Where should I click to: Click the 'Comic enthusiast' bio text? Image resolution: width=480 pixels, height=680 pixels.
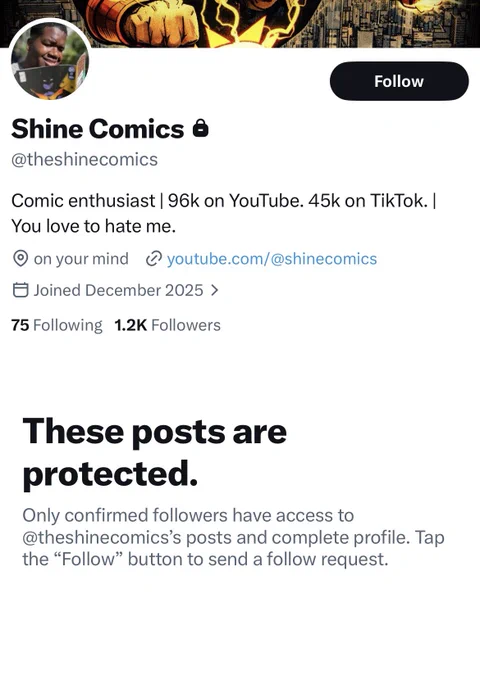[83, 201]
